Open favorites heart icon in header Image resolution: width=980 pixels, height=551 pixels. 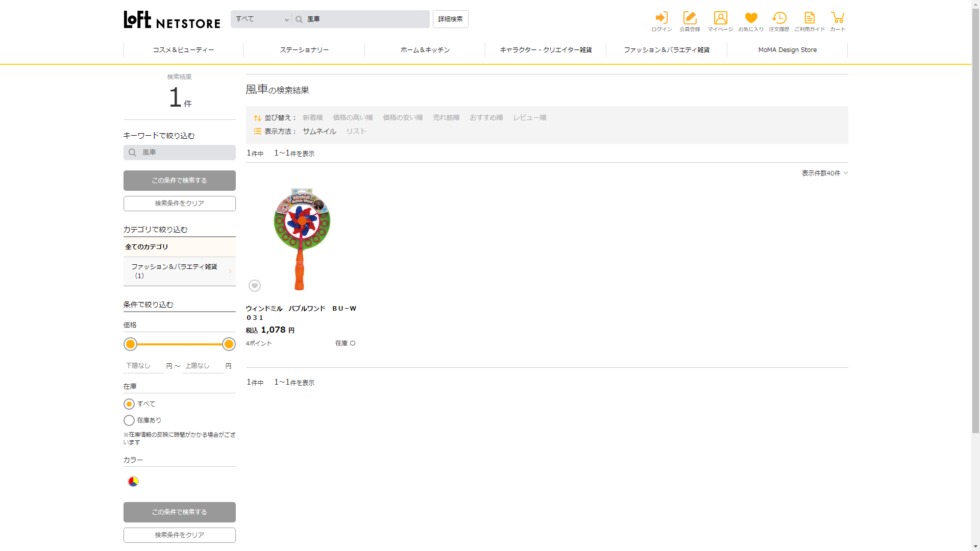point(751,18)
